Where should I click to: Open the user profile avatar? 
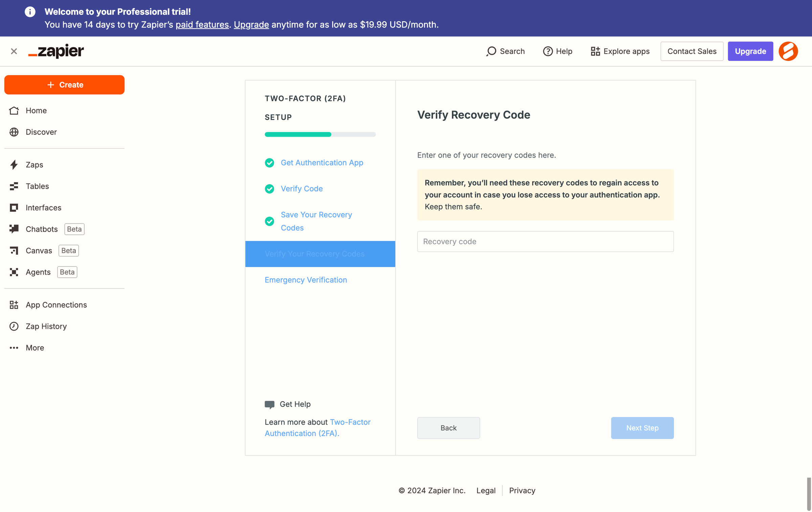788,51
